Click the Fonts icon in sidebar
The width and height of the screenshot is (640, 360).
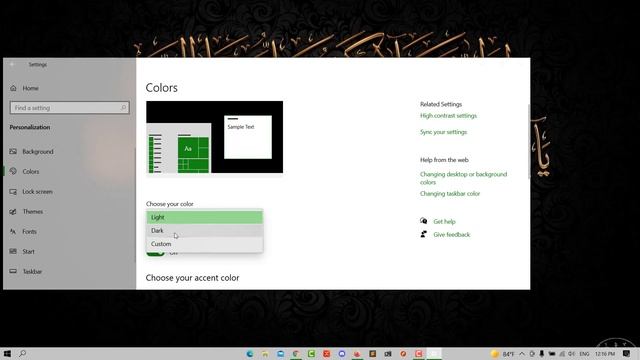(13, 231)
